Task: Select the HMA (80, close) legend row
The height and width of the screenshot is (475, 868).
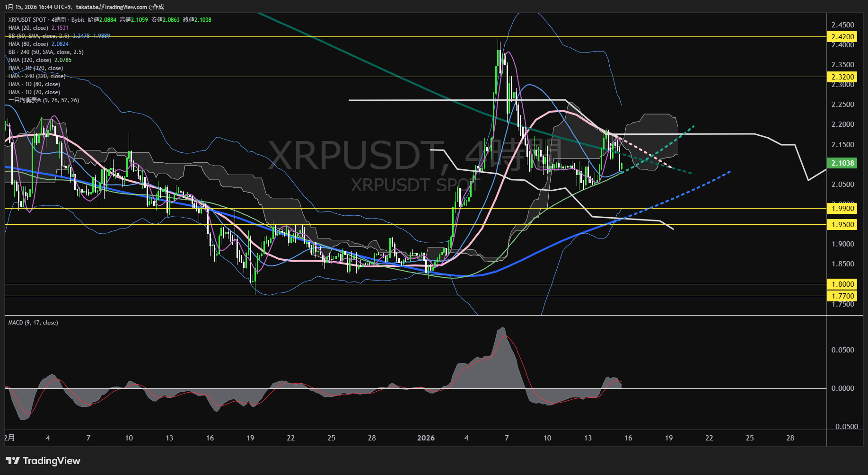Action: coord(38,44)
